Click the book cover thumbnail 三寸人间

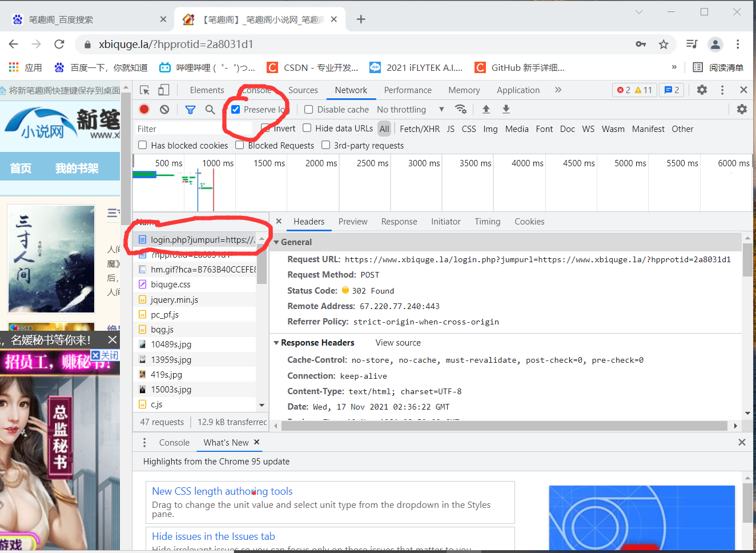coord(51,259)
